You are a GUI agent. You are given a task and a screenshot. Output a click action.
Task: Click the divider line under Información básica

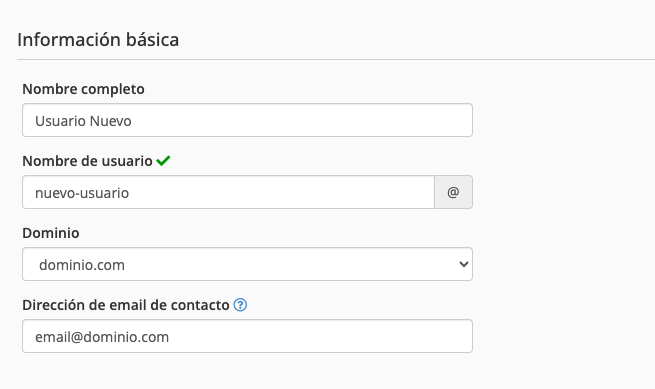[x=336, y=59]
